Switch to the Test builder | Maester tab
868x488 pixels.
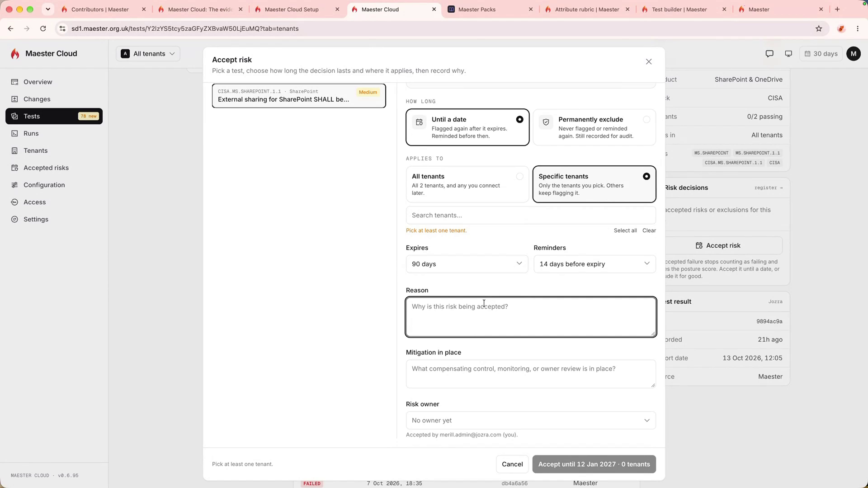tap(684, 9)
